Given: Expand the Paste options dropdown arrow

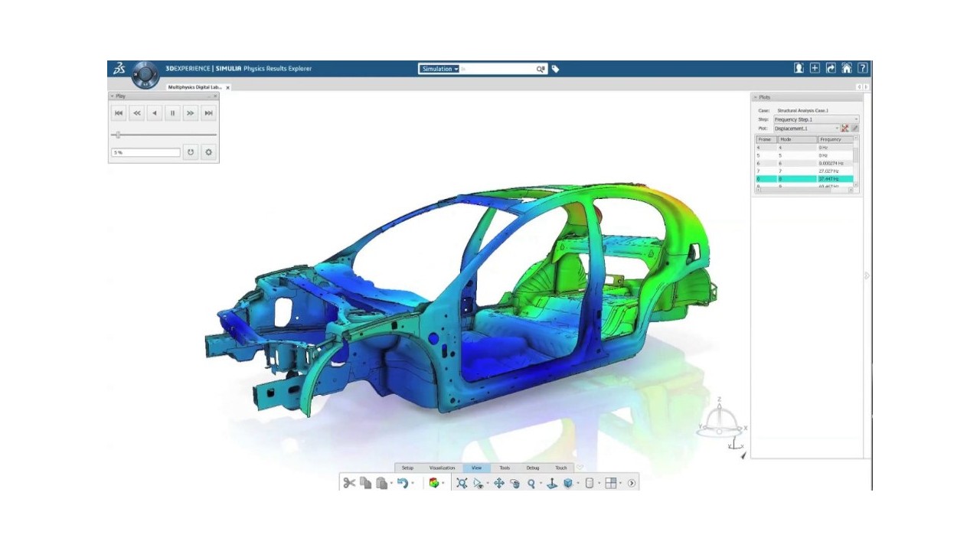Looking at the screenshot, I should coord(391,484).
